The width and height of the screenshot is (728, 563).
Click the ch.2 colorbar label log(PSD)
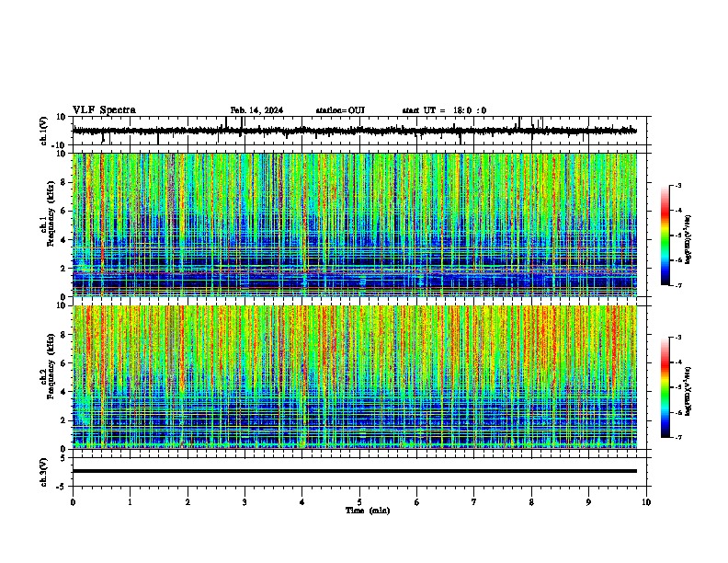(x=688, y=392)
